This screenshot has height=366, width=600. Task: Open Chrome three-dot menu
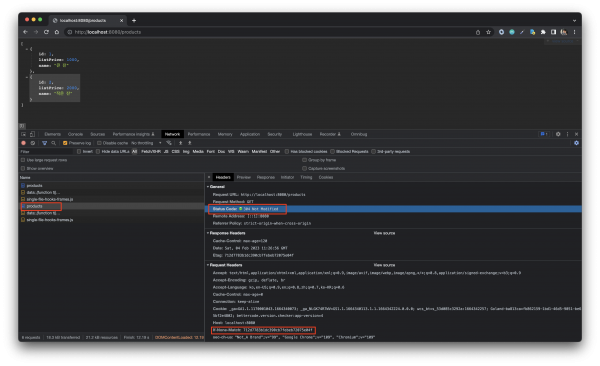tap(574, 32)
